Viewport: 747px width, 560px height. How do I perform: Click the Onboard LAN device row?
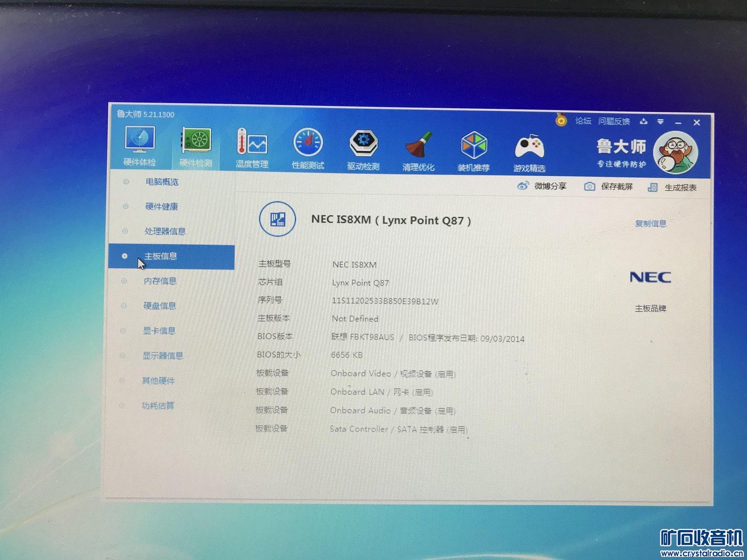pyautogui.click(x=382, y=392)
